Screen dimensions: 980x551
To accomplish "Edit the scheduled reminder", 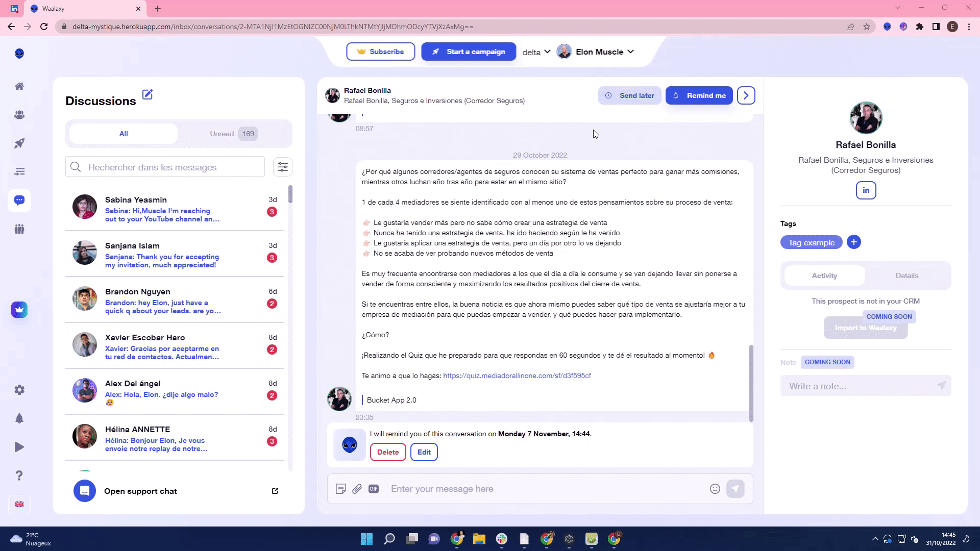I will (424, 452).
